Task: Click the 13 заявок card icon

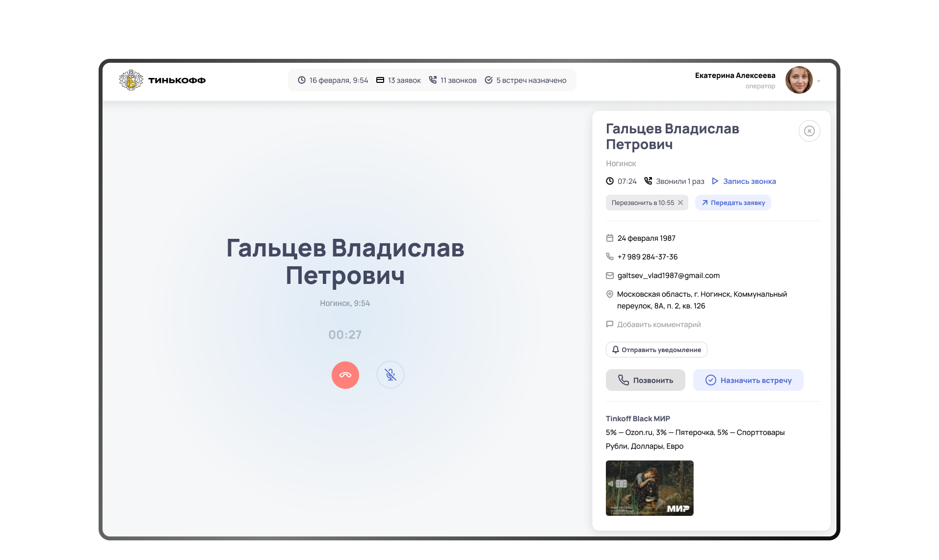Action: 380,80
